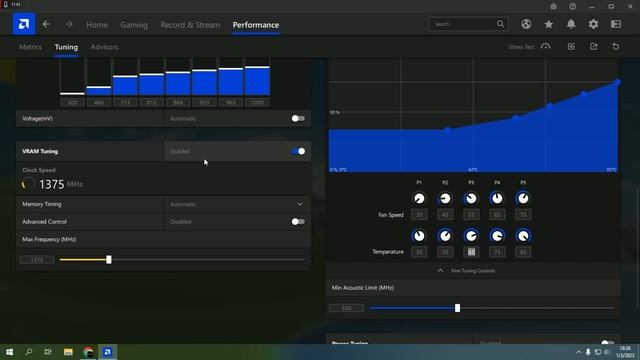Image resolution: width=640 pixels, height=360 pixels.
Task: Click the volume icon in system tray
Action: (607, 352)
